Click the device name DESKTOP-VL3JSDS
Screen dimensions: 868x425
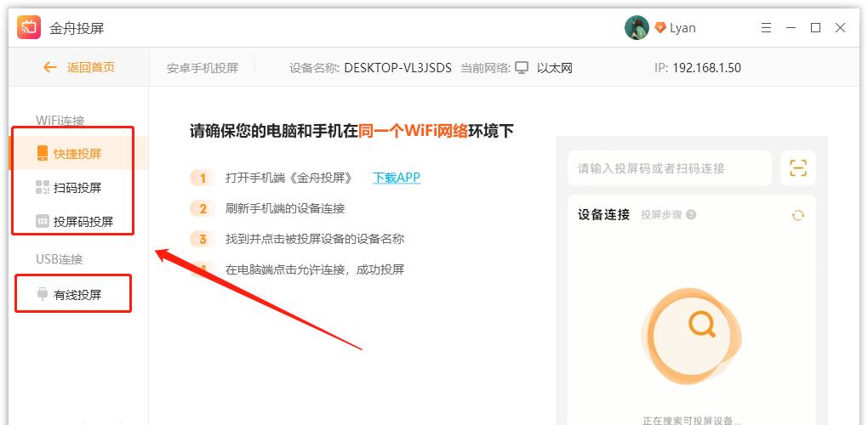click(398, 68)
